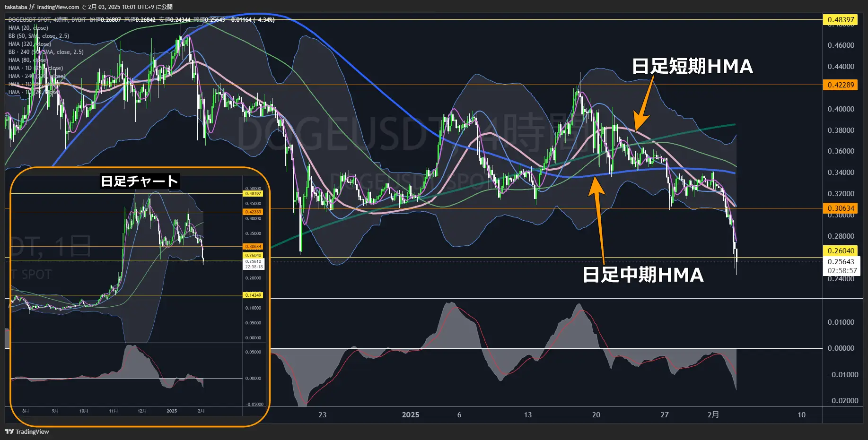868x440 pixels.
Task: Select the 'HMA · 240 (320, close)' legend
Action: [x=37, y=76]
